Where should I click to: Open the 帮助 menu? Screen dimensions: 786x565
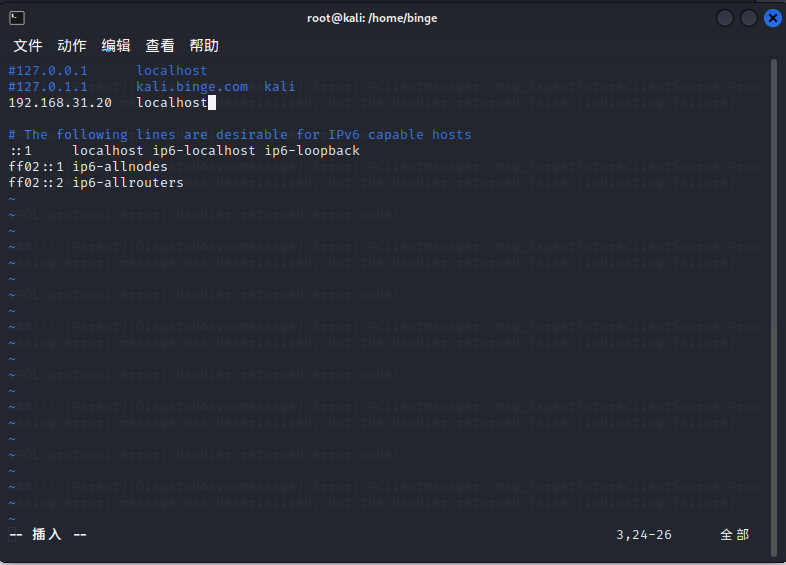pos(204,46)
